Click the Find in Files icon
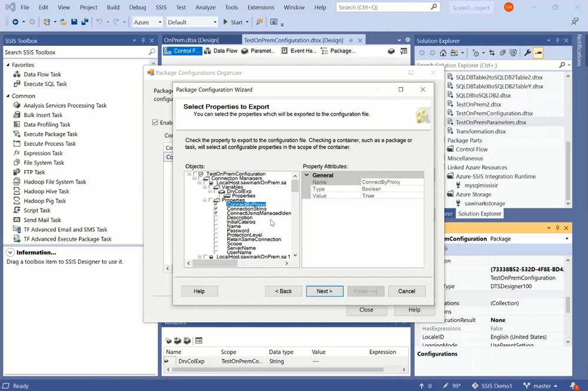This screenshot has width=588, height=391. click(x=259, y=22)
